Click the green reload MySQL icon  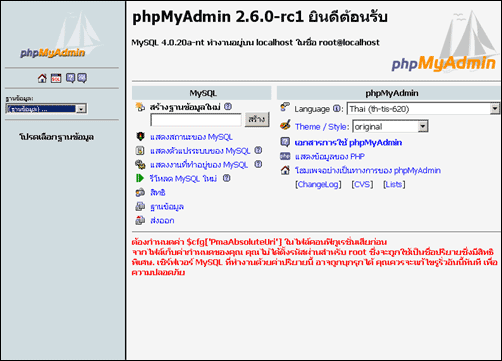(140, 178)
